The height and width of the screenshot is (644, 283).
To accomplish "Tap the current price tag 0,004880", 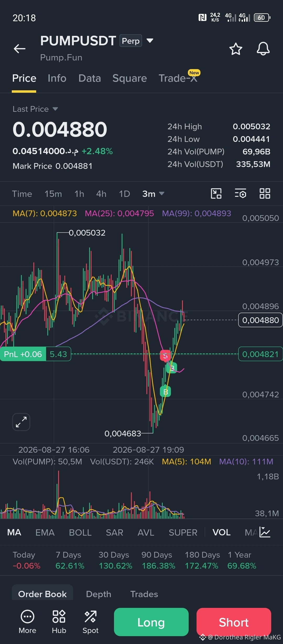I will (260, 320).
